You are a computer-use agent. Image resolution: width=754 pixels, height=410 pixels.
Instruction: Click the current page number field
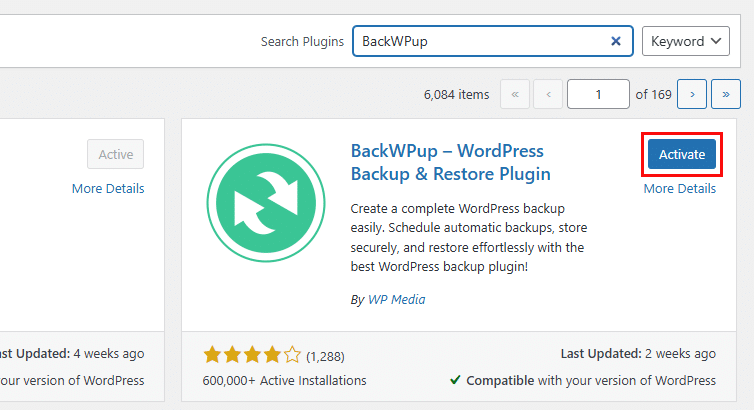(598, 94)
